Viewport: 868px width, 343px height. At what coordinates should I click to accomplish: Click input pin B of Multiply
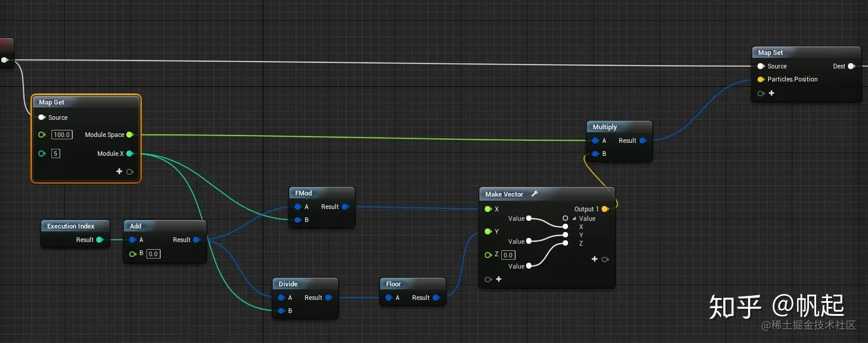(x=595, y=153)
